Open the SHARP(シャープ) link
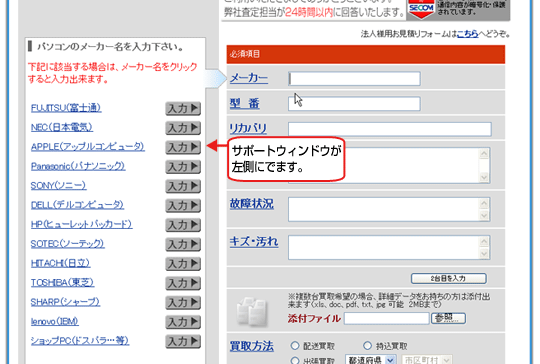The height and width of the screenshot is (364, 540). click(65, 302)
